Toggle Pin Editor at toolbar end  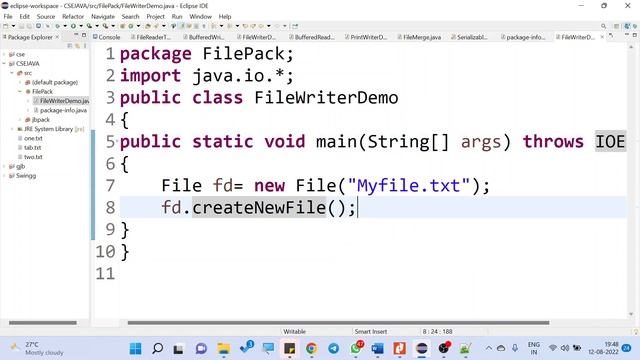[295, 26]
